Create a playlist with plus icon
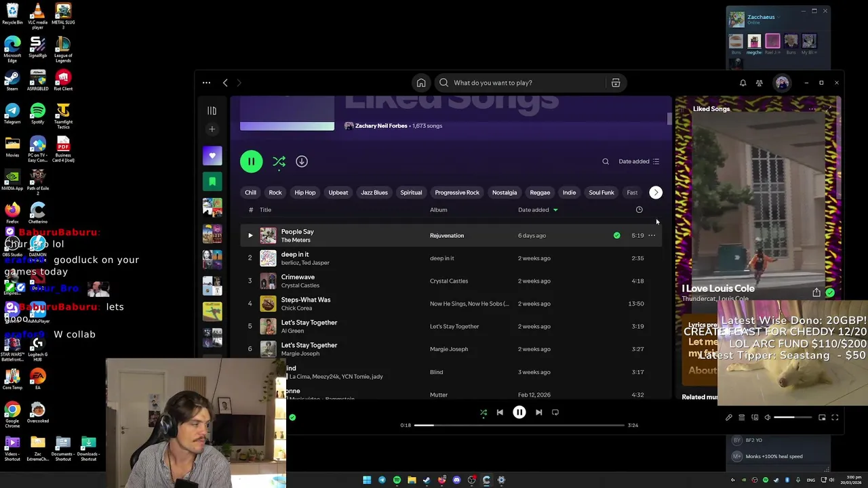Image resolution: width=868 pixels, height=488 pixels. coord(212,129)
